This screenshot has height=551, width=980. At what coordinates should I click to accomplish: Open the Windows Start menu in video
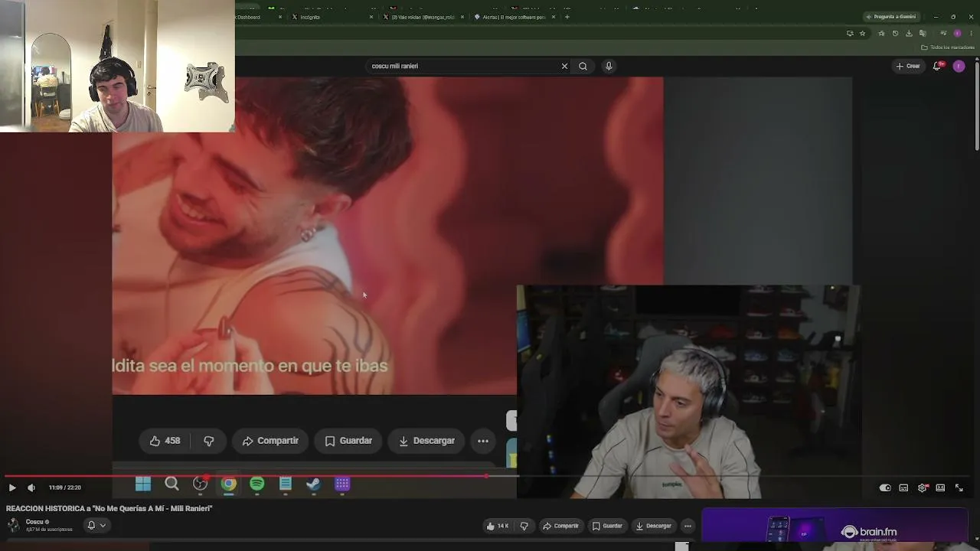pyautogui.click(x=143, y=484)
